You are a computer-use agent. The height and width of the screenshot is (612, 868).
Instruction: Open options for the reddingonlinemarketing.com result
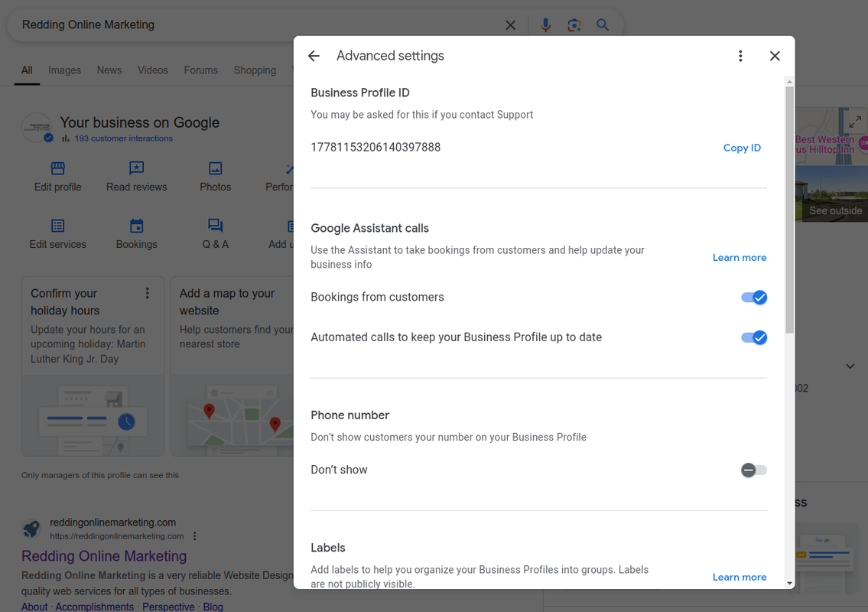pos(195,536)
